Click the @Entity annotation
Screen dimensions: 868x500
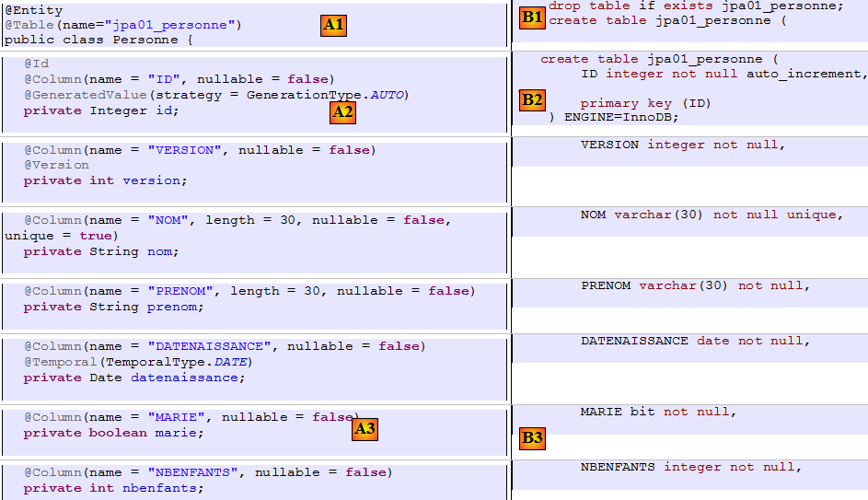(x=34, y=10)
